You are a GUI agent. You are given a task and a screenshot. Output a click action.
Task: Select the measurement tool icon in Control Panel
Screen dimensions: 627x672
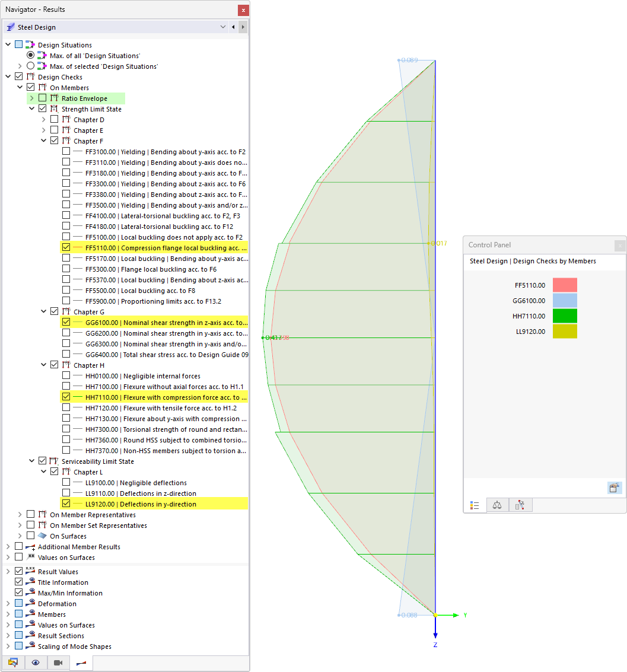coord(520,505)
